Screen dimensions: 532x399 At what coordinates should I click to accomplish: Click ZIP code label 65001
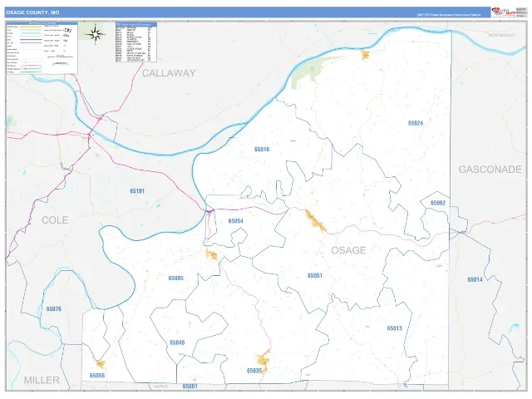pyautogui.click(x=190, y=387)
